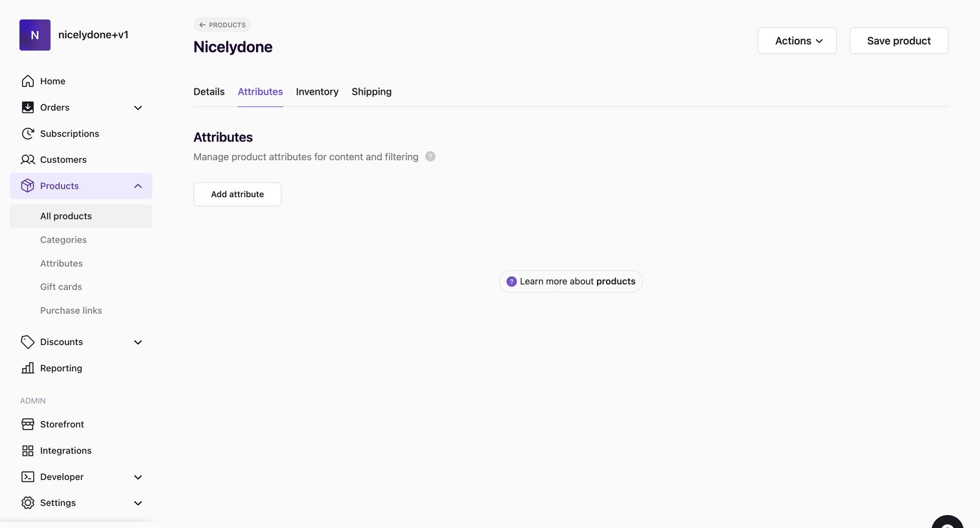Click the Reporting bar chart icon
Viewport: 980px width, 528px height.
click(28, 368)
